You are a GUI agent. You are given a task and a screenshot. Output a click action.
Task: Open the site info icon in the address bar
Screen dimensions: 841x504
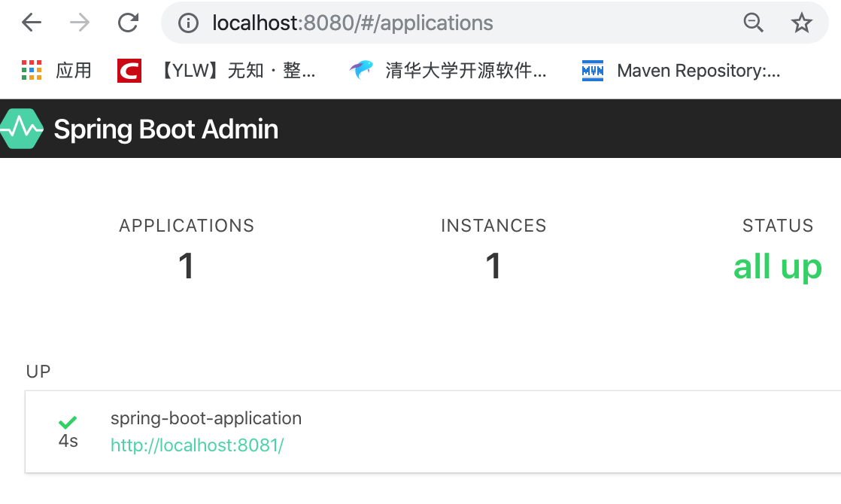[x=188, y=23]
